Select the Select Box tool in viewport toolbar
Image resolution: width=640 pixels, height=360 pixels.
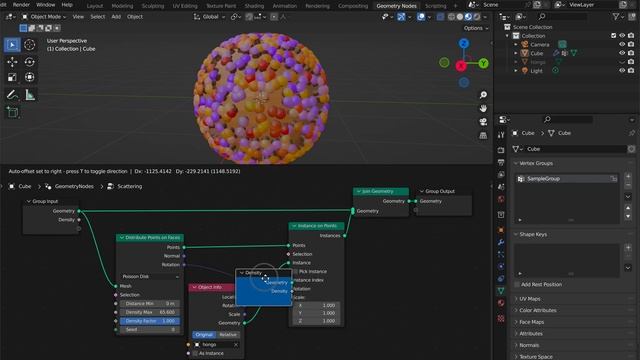[12, 44]
